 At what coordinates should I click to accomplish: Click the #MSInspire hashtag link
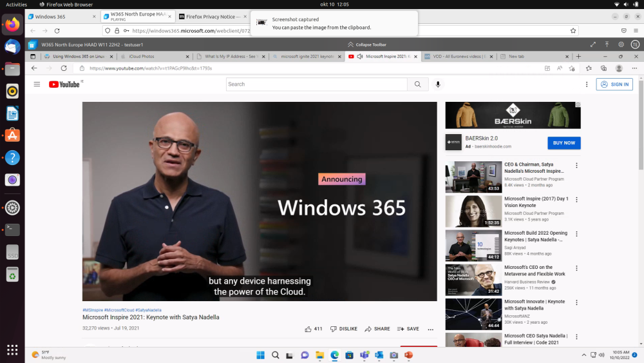tap(93, 310)
